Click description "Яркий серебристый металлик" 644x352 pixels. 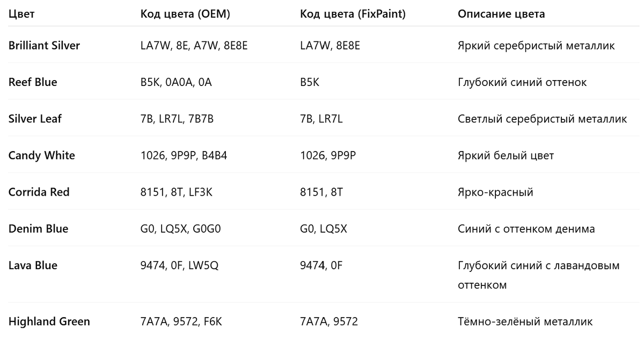536,46
